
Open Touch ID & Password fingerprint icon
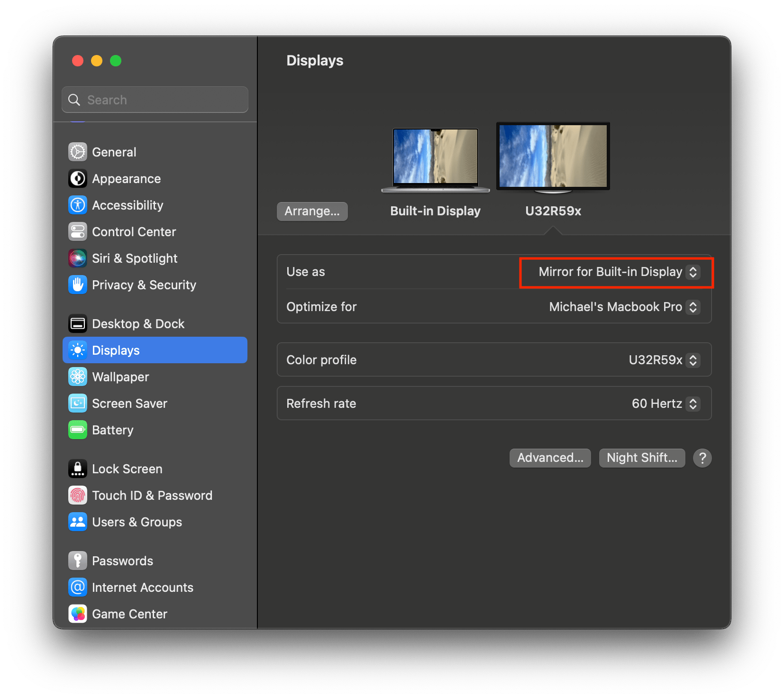coord(77,495)
